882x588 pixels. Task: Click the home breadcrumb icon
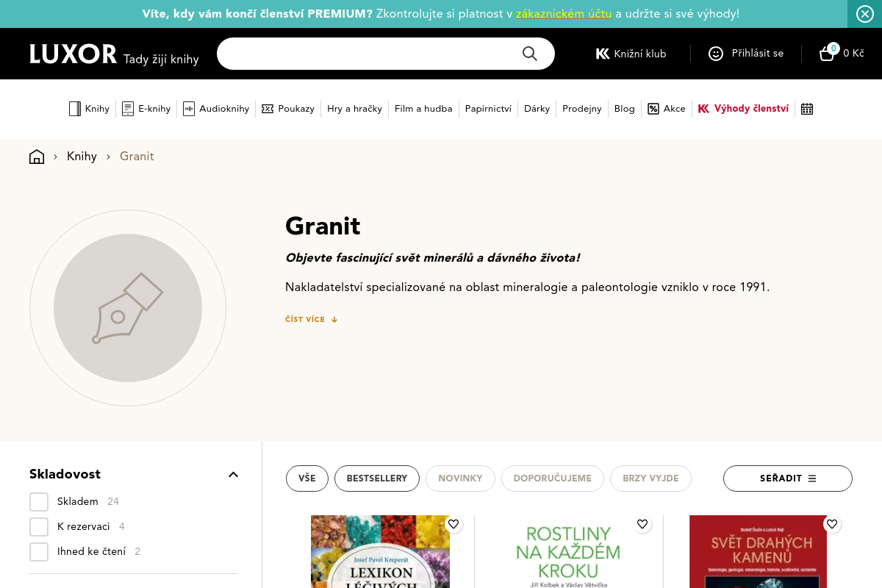[x=37, y=157]
